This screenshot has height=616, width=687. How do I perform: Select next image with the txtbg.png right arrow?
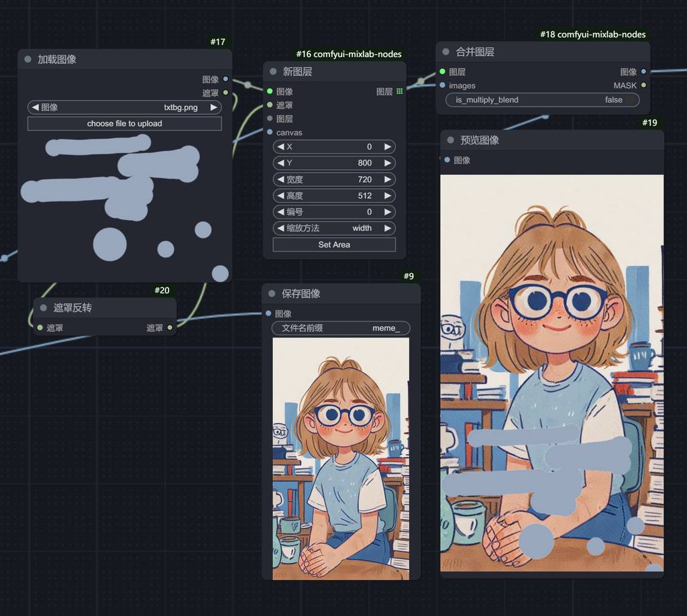point(214,107)
